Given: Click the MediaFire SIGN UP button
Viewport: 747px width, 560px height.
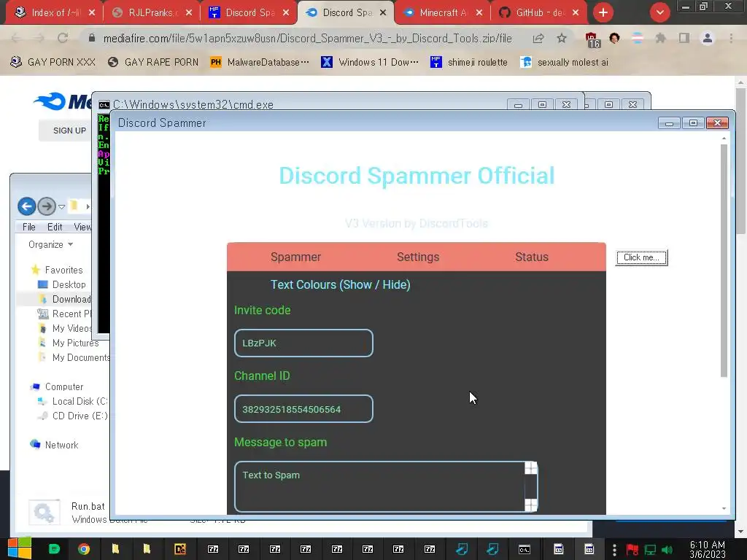Looking at the screenshot, I should click(69, 131).
